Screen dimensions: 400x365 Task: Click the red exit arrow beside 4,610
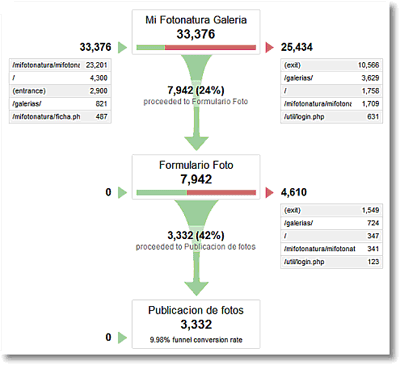click(269, 192)
